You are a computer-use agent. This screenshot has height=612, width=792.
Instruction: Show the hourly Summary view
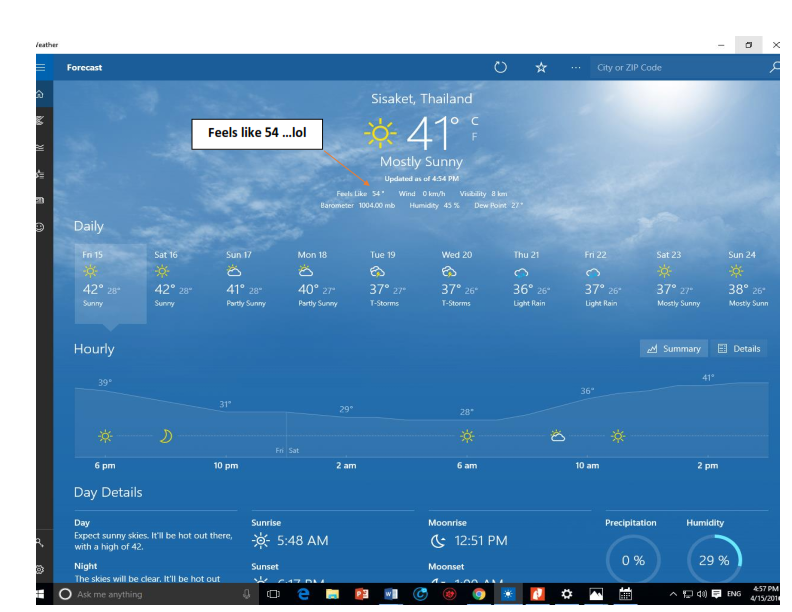pos(674,349)
